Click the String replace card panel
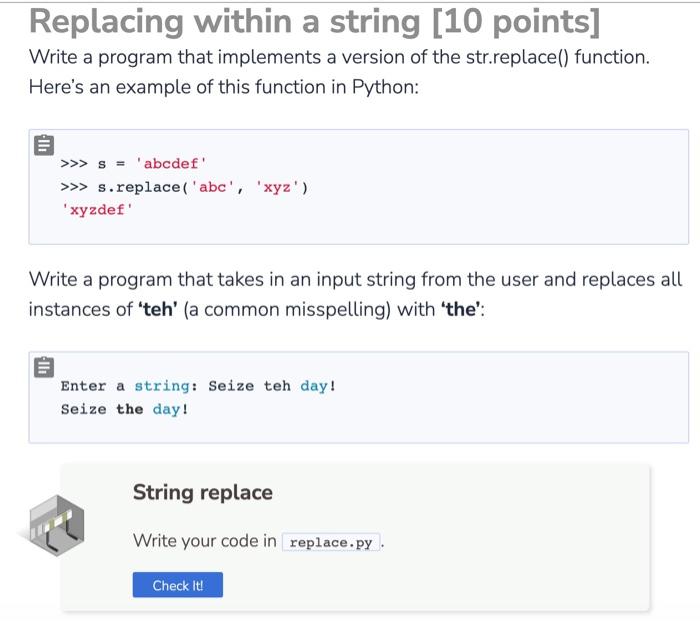The height and width of the screenshot is (622, 700). pyautogui.click(x=355, y=538)
